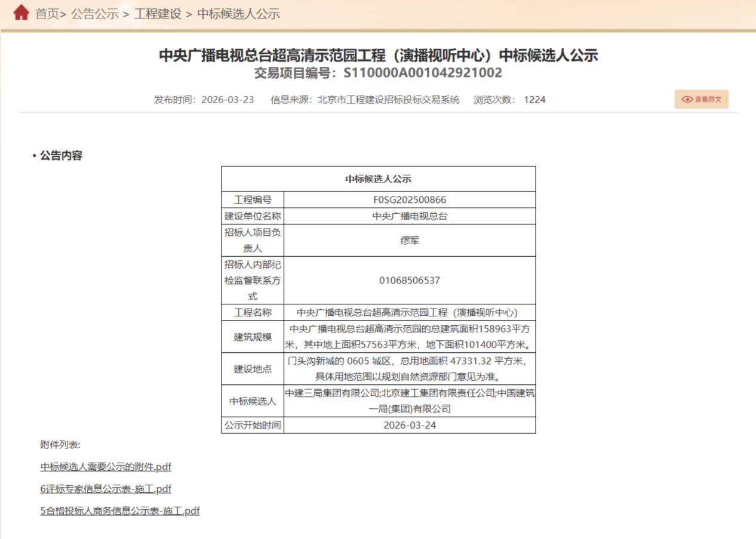The height and width of the screenshot is (539, 756).
Task: Open the 首页 breadcrumb link
Action: [47, 14]
